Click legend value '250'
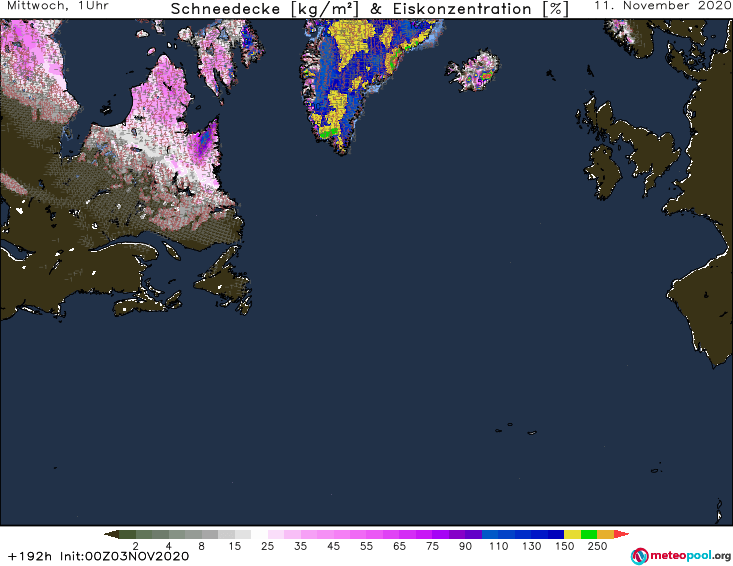This screenshot has width=733, height=566. pos(597,546)
